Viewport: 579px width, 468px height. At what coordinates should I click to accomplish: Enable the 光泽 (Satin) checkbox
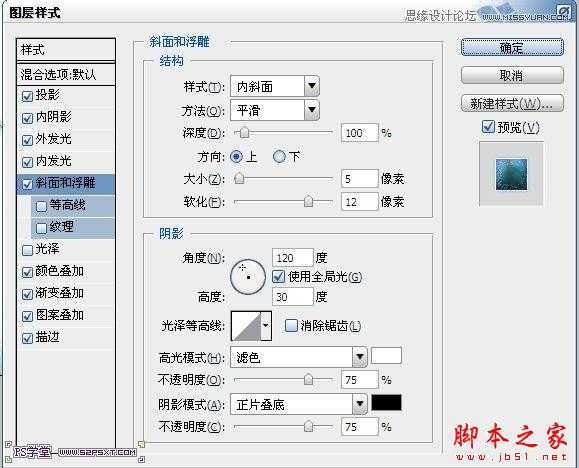[x=27, y=250]
